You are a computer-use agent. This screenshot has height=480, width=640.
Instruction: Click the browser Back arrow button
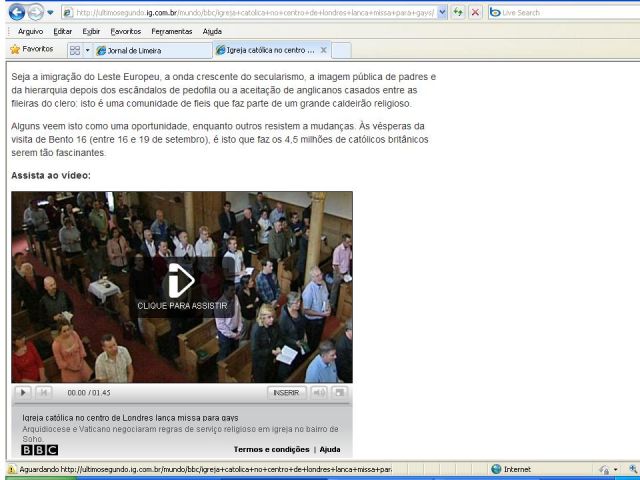pos(15,13)
